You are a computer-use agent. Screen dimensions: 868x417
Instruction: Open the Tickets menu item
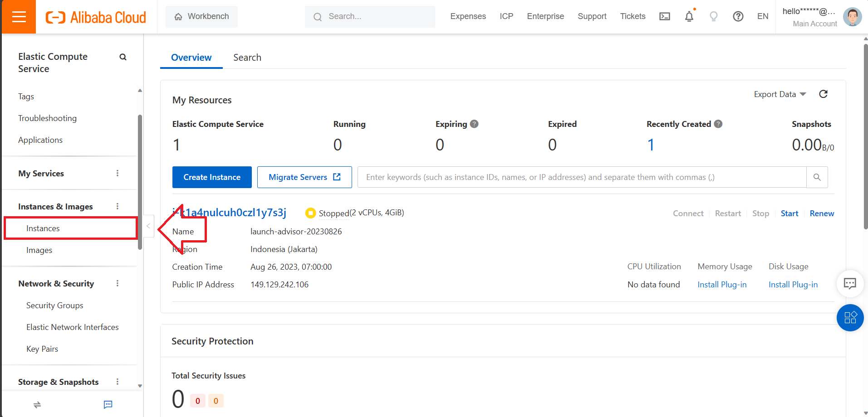coord(633,16)
